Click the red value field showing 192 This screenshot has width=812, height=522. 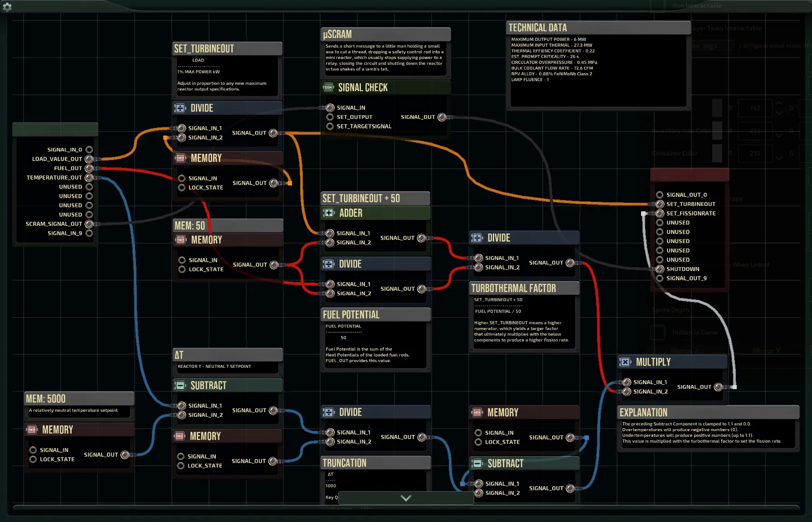click(x=754, y=108)
